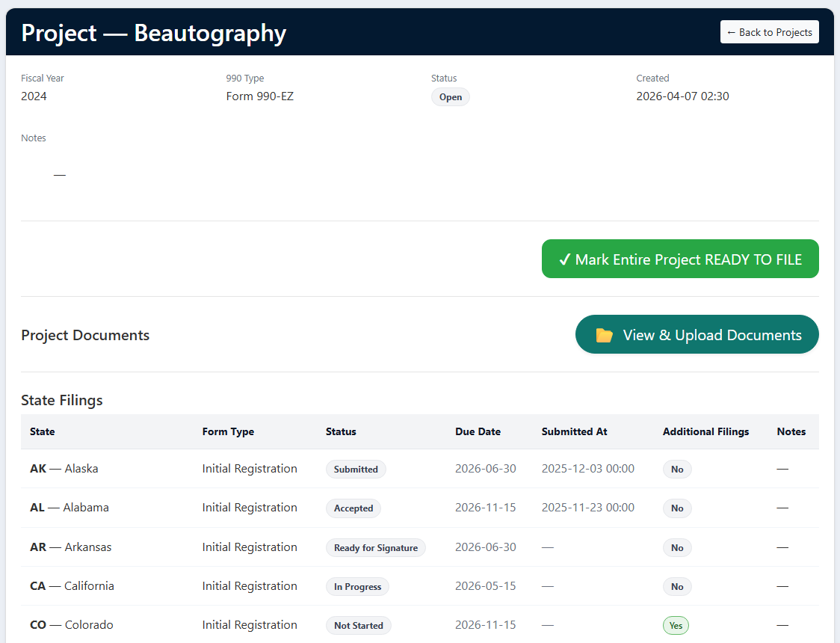Click Initial Registration in the Colorado row
Viewport: 840px width, 643px height.
[x=250, y=625]
